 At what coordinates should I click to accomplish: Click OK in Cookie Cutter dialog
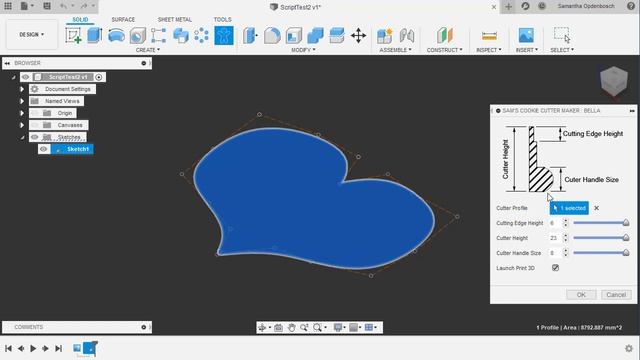point(581,295)
